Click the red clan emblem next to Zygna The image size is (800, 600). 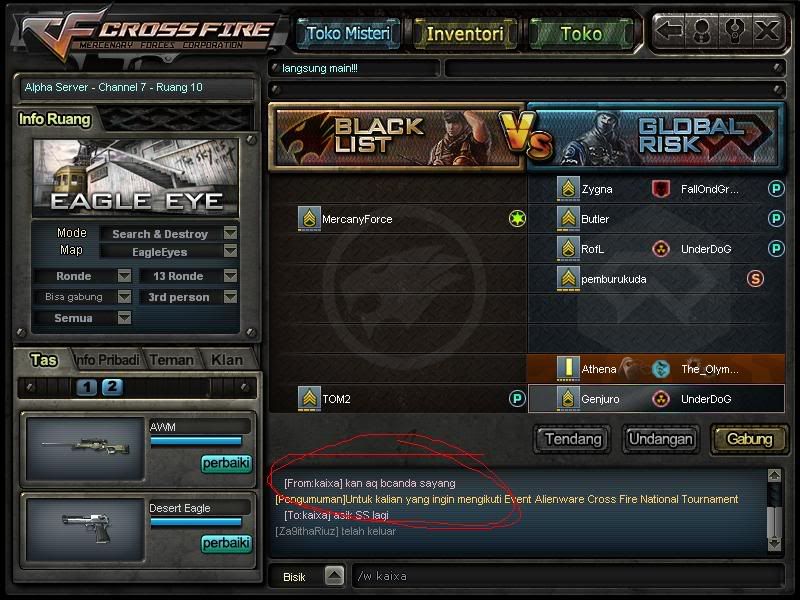click(661, 189)
